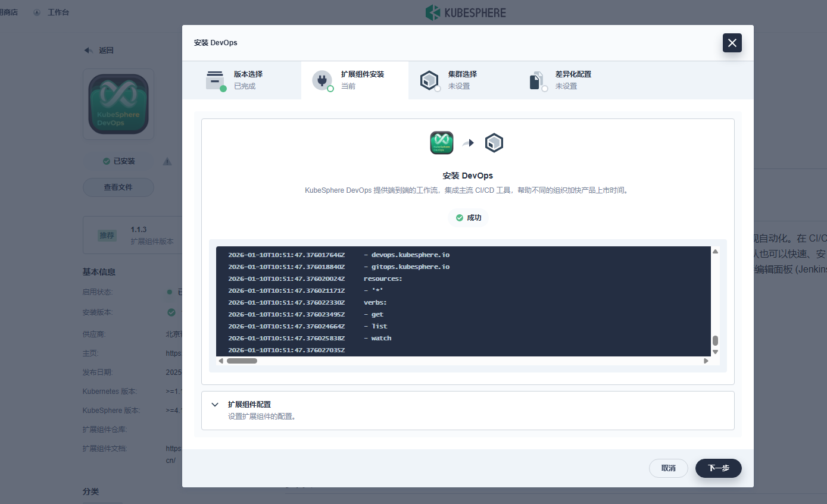Screen dimensions: 827x504
Task: Click the cube icon of 集群选择 step
Action: click(429, 80)
